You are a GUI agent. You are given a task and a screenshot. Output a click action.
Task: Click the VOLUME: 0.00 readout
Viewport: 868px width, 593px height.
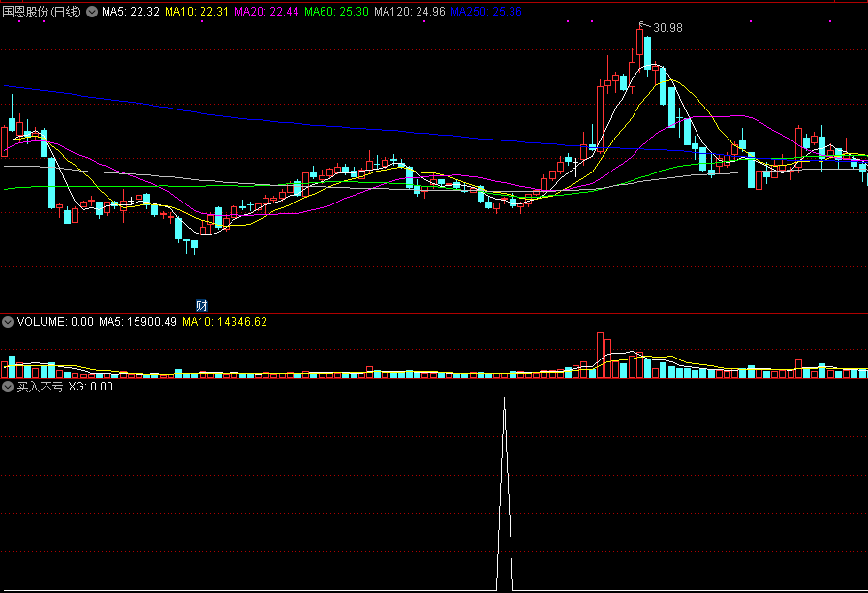[55, 322]
